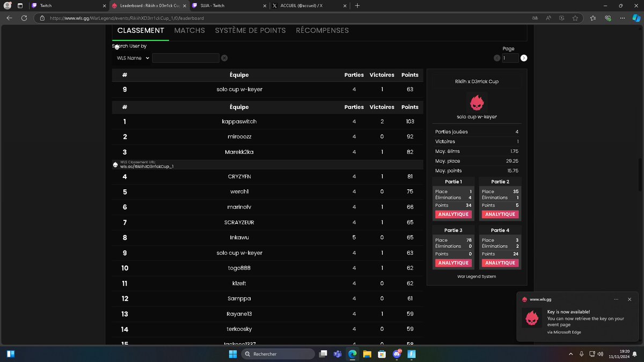Image resolution: width=644 pixels, height=362 pixels.
Task: Select the Marekk2ka team row
Action: click(x=268, y=152)
